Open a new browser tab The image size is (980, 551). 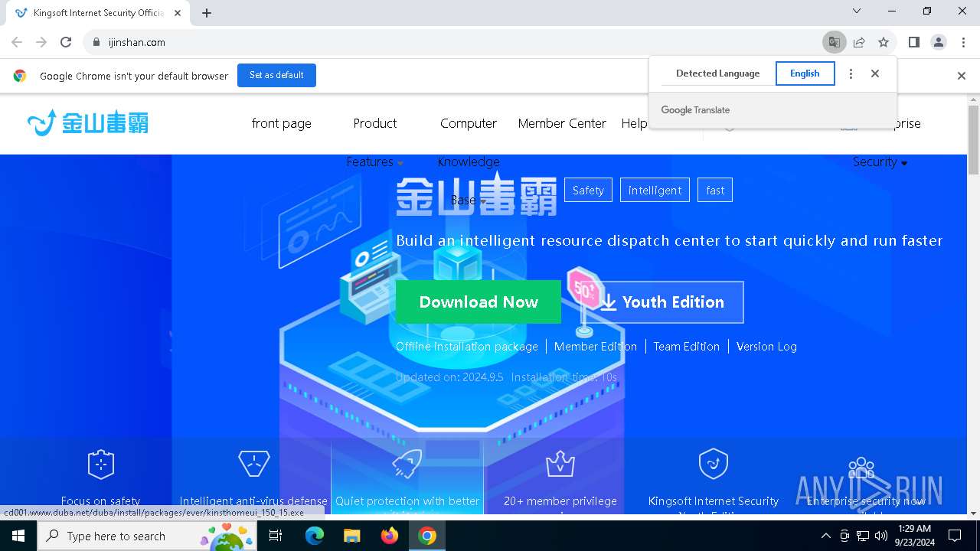[x=207, y=13]
